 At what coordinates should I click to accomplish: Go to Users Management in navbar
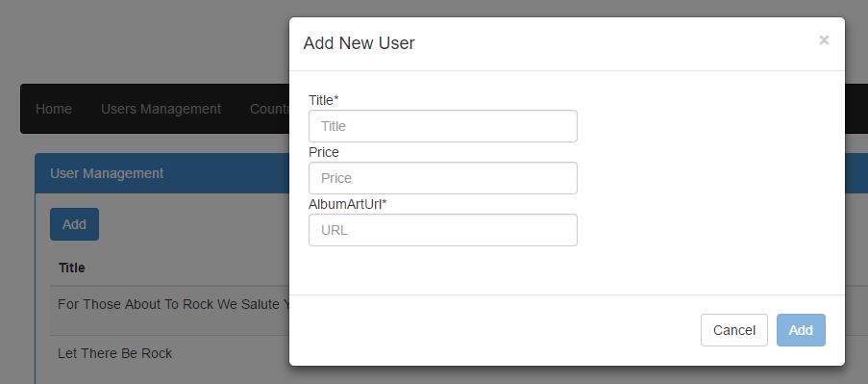tap(161, 109)
